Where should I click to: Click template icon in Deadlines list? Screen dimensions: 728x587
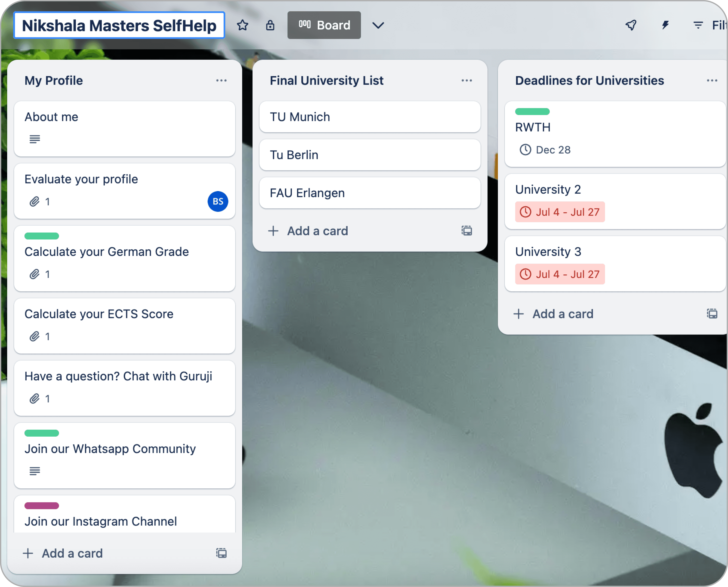coord(712,314)
